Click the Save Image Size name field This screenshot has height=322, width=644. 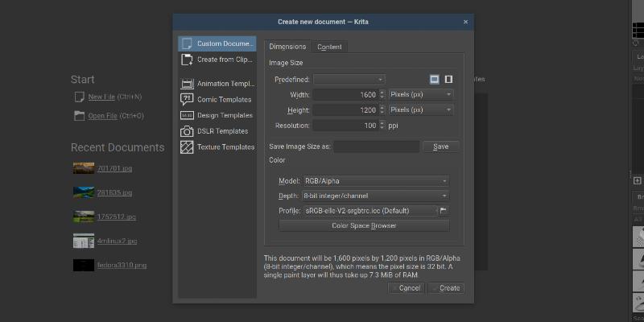tap(376, 147)
